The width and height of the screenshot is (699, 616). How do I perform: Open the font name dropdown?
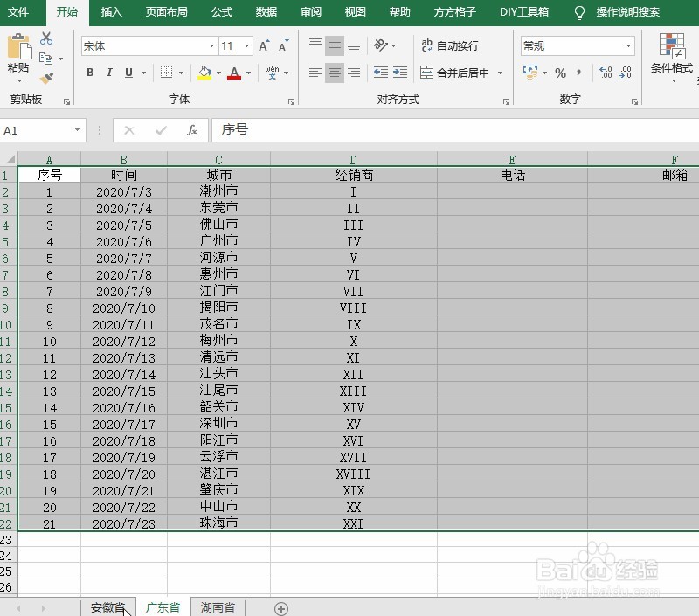212,45
